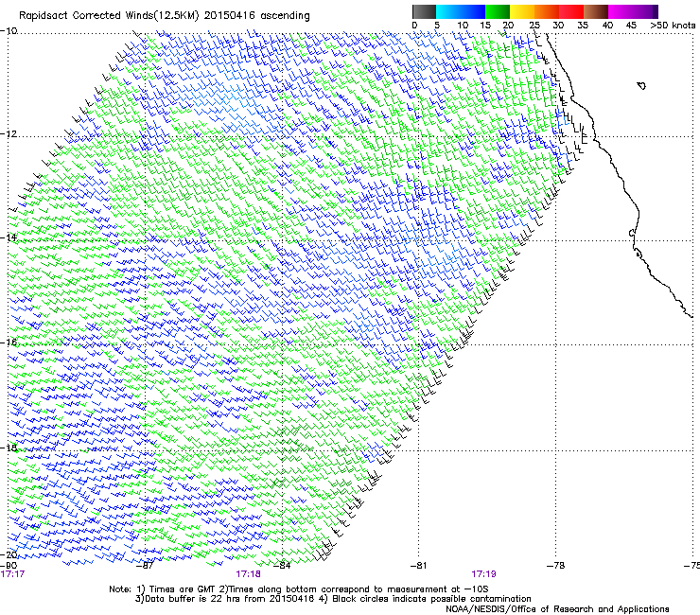Click the blue 10-15 knots color swatch
This screenshot has width=700, height=615.
coord(473,11)
